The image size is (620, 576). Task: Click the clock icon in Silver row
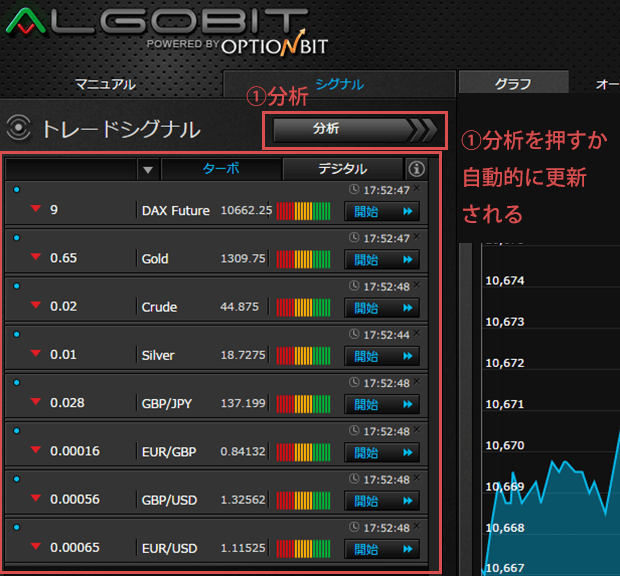coord(354,334)
